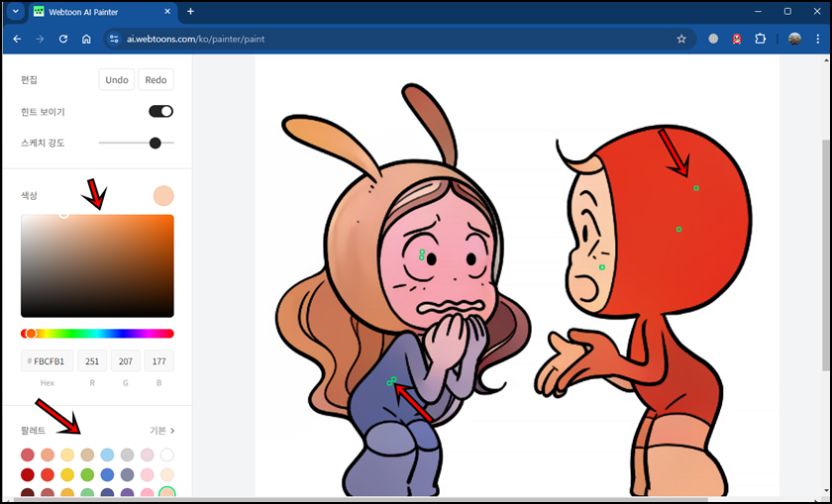Open the Extensions puzzle menu
Screen dimensions: 832x504
tap(761, 39)
